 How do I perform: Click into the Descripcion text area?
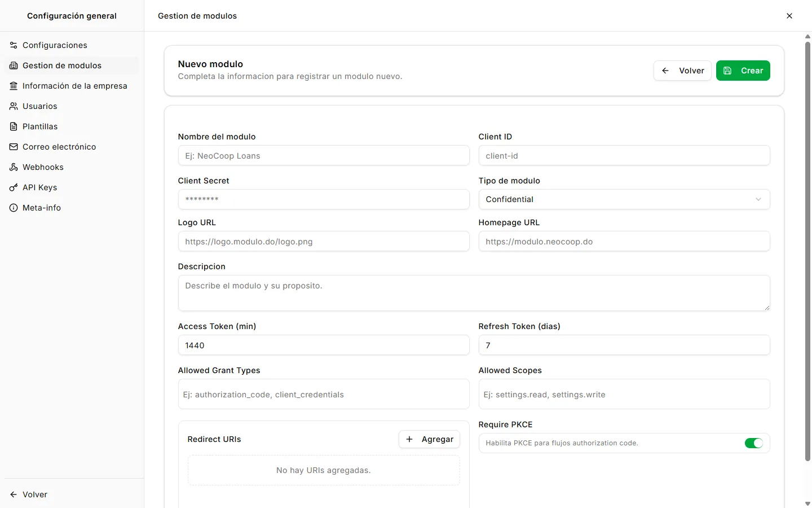(x=474, y=293)
